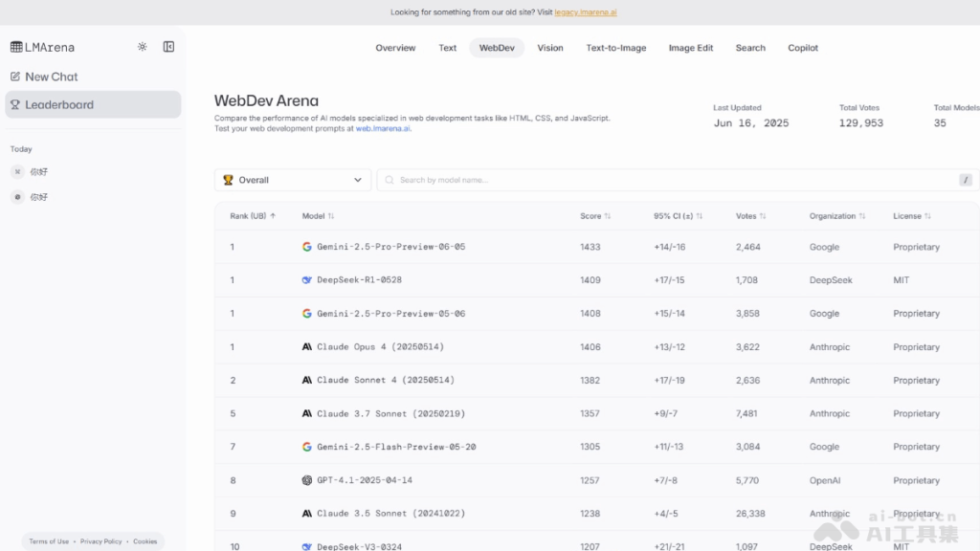Switch to the Text-to-Image tab
Image resolution: width=980 pixels, height=551 pixels.
(x=616, y=48)
